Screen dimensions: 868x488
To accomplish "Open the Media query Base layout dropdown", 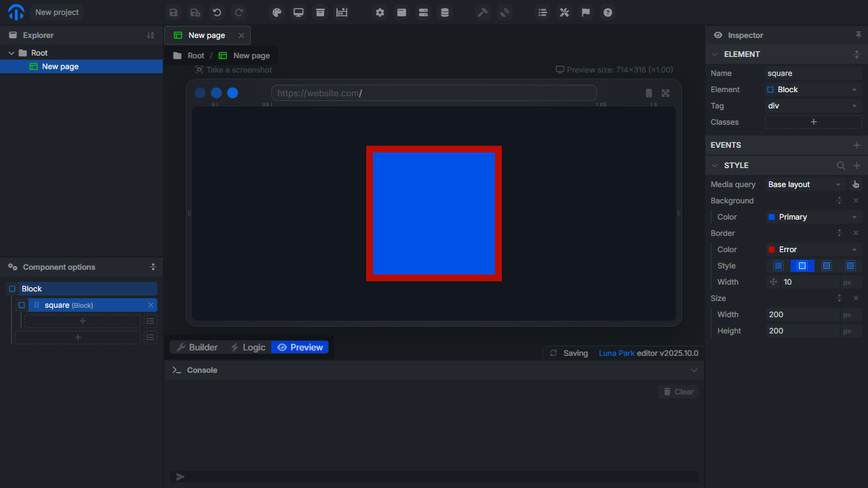I will click(805, 184).
